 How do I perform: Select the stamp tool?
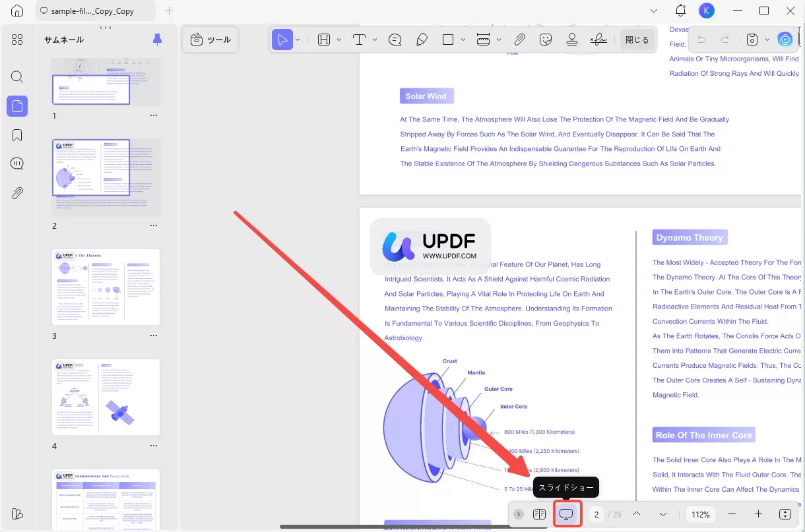[571, 40]
